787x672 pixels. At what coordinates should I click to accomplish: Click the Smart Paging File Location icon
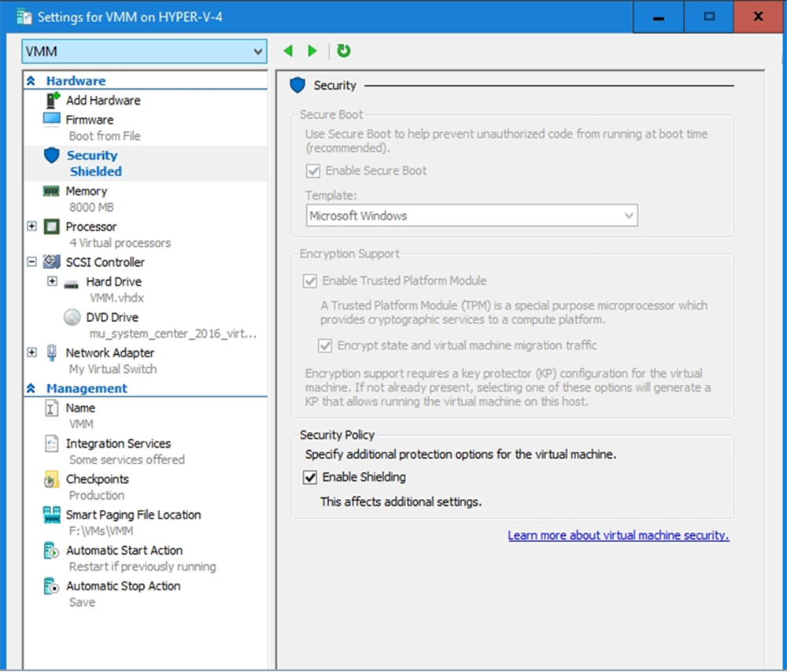[52, 515]
